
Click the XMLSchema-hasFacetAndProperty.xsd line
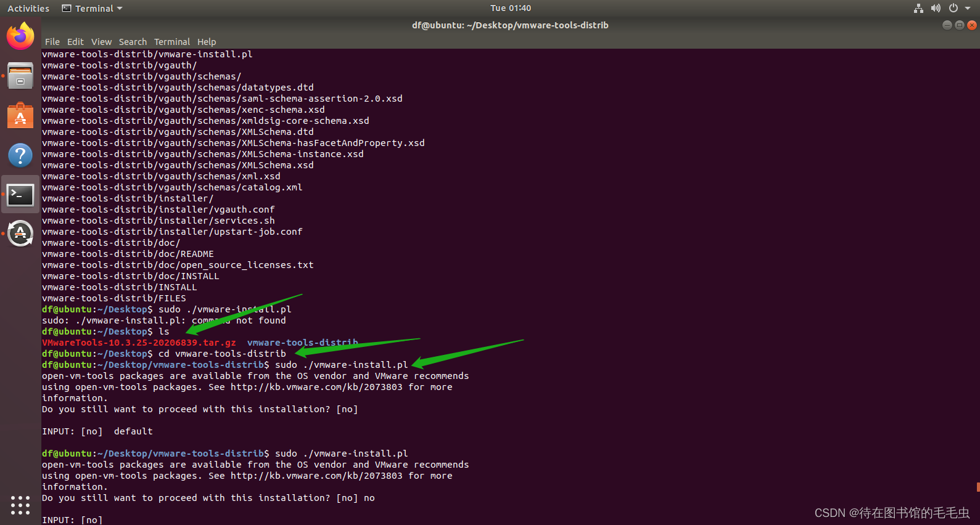[x=233, y=143]
